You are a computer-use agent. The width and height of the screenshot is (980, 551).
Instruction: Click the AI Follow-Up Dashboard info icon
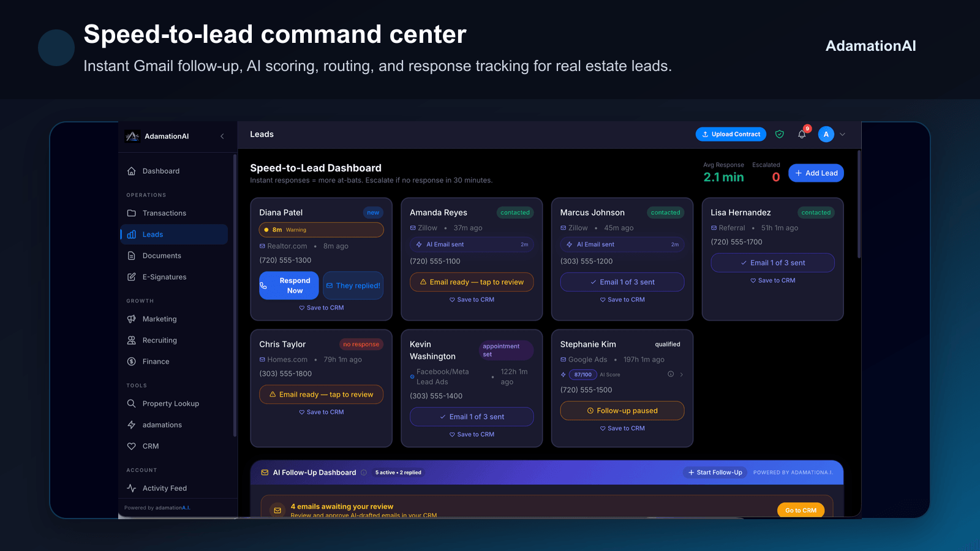click(x=364, y=473)
